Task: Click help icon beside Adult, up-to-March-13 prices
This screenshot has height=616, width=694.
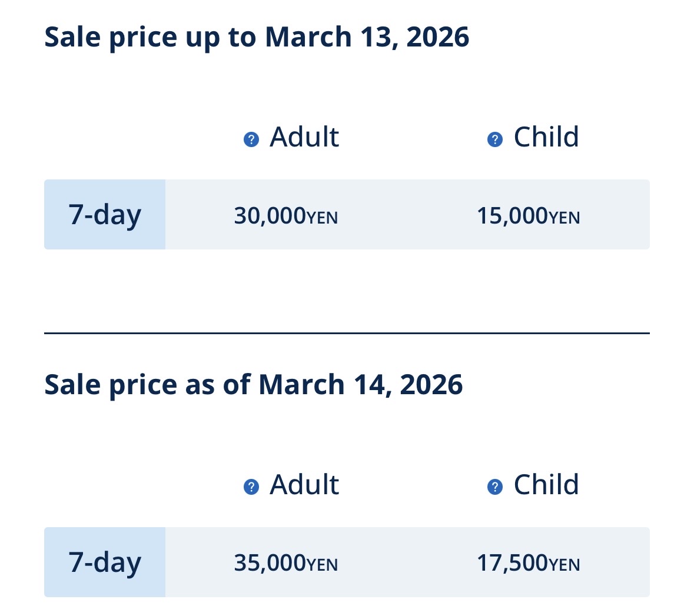Action: click(x=251, y=139)
